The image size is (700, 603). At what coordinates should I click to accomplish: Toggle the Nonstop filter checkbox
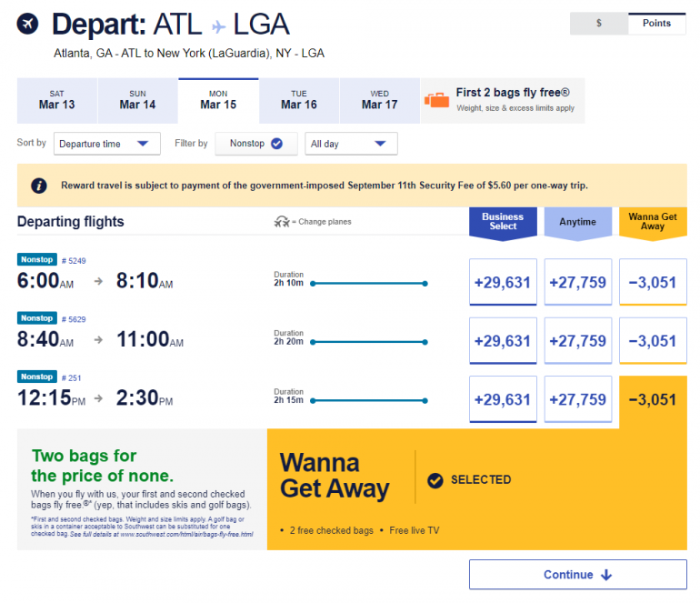click(277, 144)
